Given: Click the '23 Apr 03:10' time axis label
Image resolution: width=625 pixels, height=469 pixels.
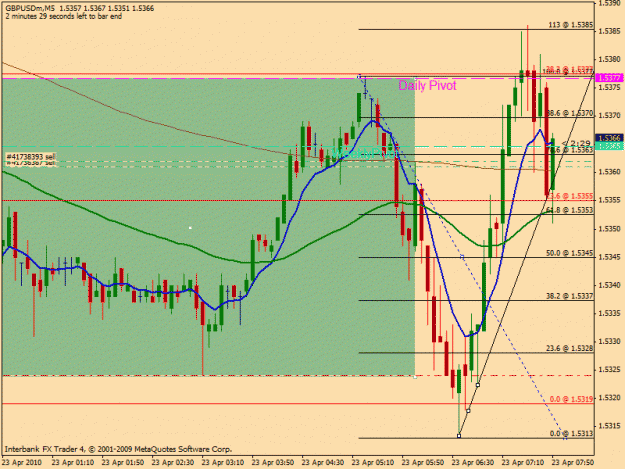Looking at the screenshot, I should click(x=223, y=463).
